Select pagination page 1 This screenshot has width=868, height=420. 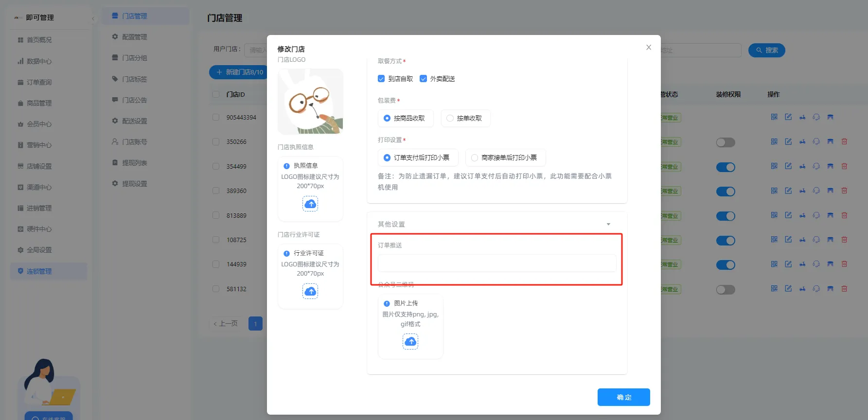pyautogui.click(x=255, y=324)
